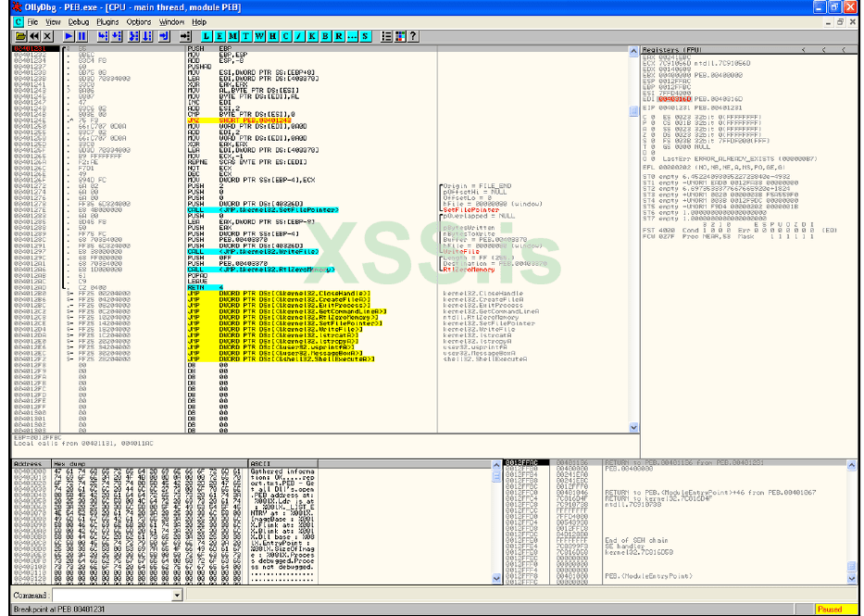
Task: Click the Open file toolbar icon
Action: [21, 36]
